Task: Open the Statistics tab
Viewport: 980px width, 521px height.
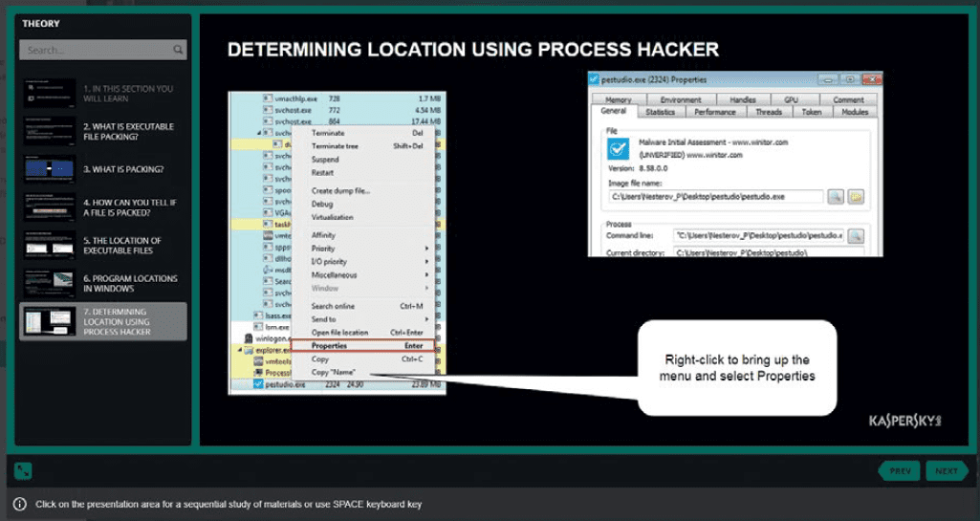Action: tap(660, 113)
